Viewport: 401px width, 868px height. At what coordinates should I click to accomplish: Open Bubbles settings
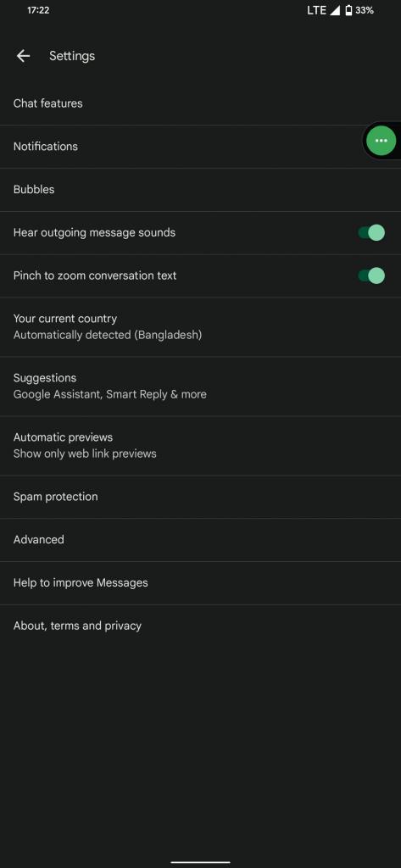coord(200,190)
